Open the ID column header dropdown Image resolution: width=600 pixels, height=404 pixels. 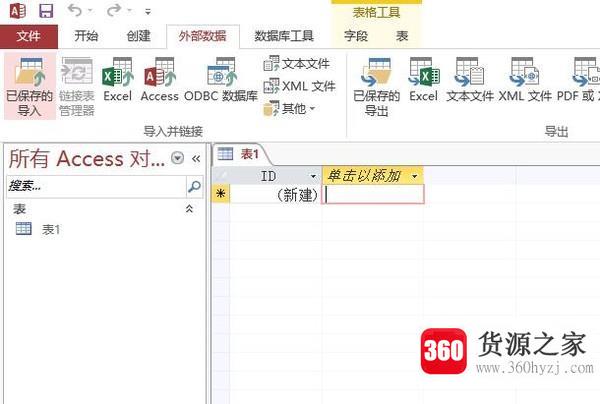point(313,176)
